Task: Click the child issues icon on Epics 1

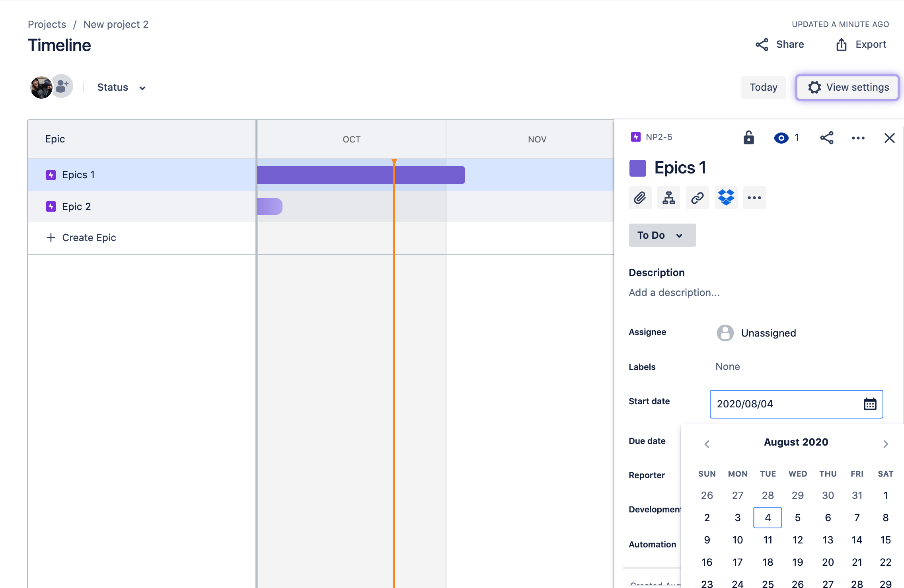Action: tap(669, 198)
